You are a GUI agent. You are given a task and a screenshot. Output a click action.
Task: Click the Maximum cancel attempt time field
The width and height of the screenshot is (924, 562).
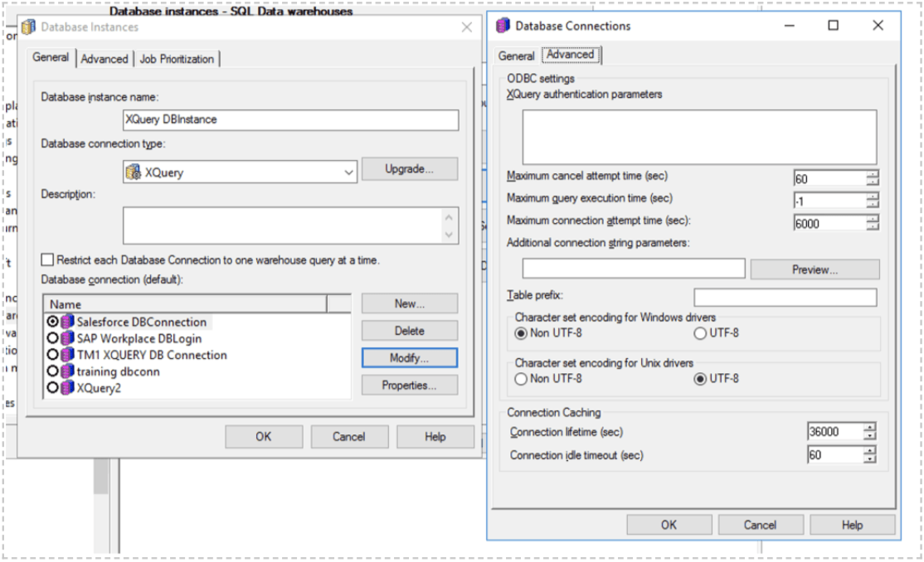tap(829, 178)
